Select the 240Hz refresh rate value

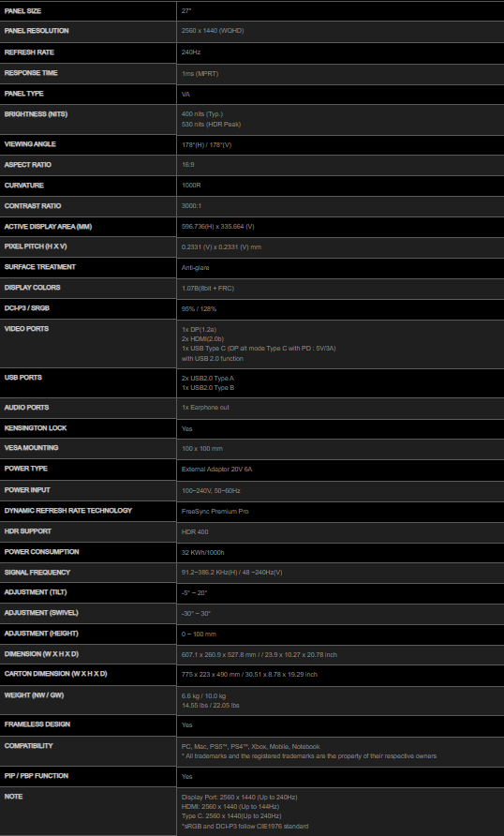click(191, 52)
